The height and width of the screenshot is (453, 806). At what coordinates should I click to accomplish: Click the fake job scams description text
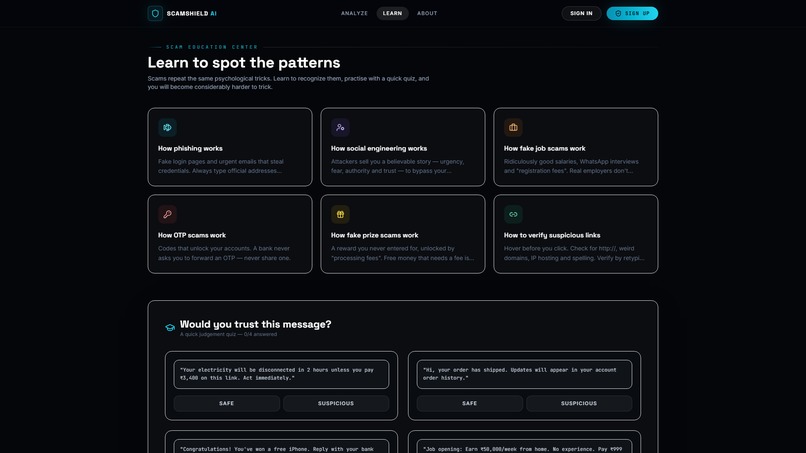[x=571, y=166]
